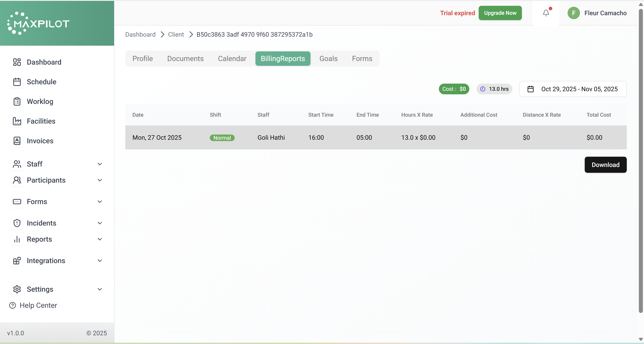Expand the Participants chevron

coord(100,180)
